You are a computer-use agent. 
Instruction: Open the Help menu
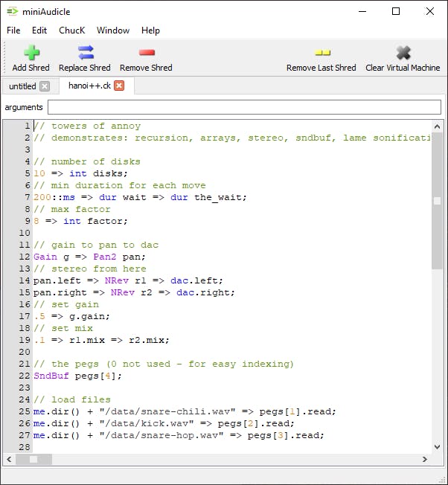click(x=150, y=30)
